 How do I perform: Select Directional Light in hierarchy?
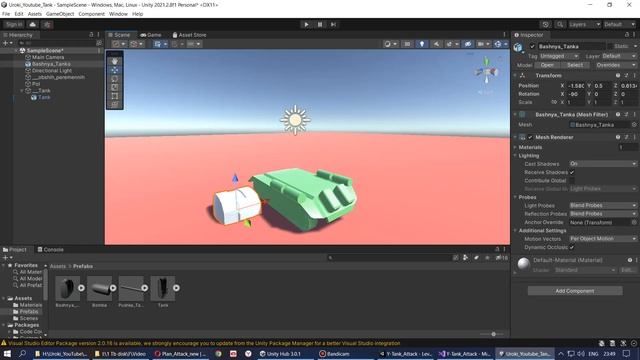pyautogui.click(x=52, y=71)
